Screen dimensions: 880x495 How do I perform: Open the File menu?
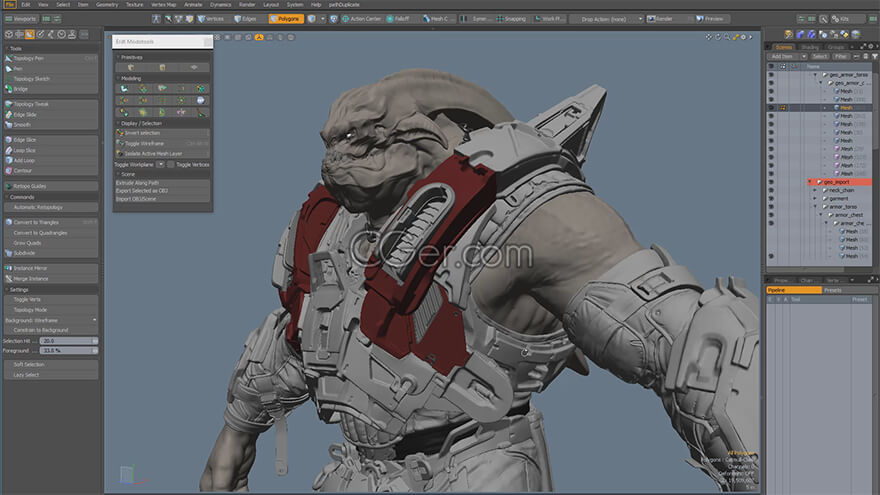tap(10, 4)
